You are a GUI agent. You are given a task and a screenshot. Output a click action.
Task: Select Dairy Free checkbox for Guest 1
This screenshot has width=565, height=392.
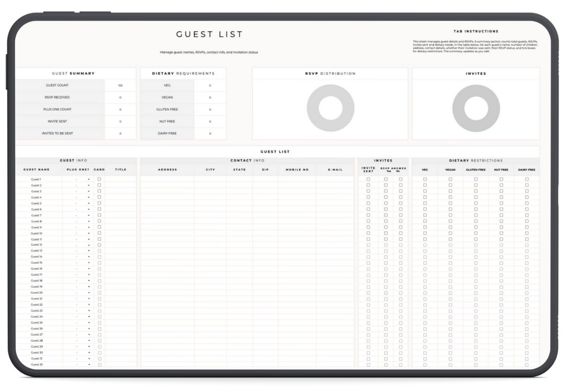click(527, 179)
